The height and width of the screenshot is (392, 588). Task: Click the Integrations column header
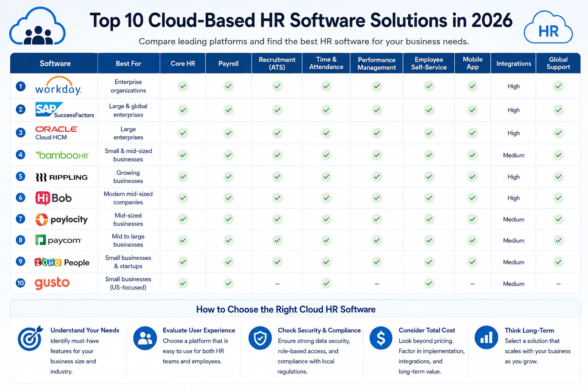pyautogui.click(x=514, y=64)
